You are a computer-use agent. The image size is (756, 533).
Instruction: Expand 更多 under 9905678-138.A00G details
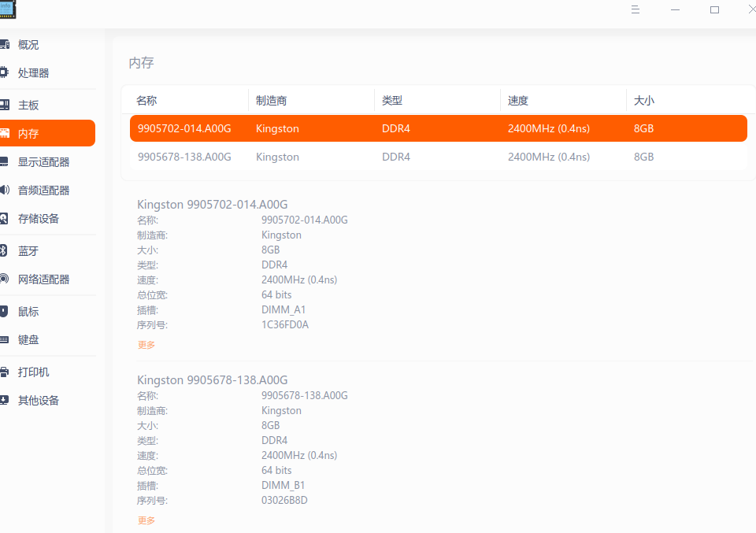click(x=146, y=520)
